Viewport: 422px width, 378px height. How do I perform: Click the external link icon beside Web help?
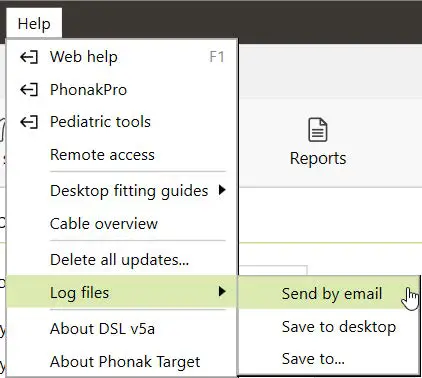pyautogui.click(x=29, y=57)
